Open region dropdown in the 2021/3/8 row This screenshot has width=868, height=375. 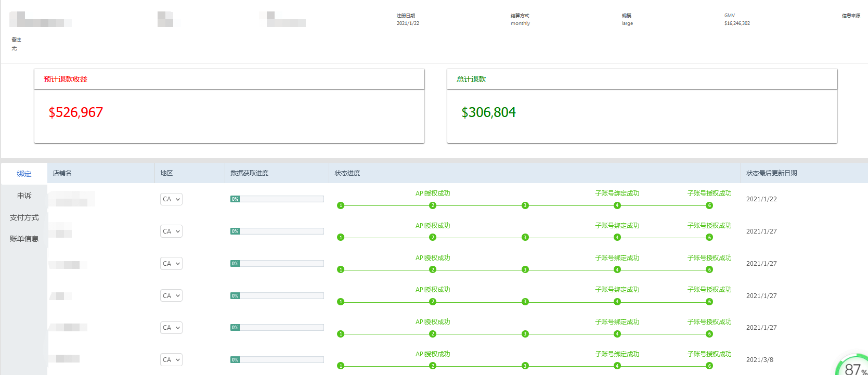click(171, 360)
